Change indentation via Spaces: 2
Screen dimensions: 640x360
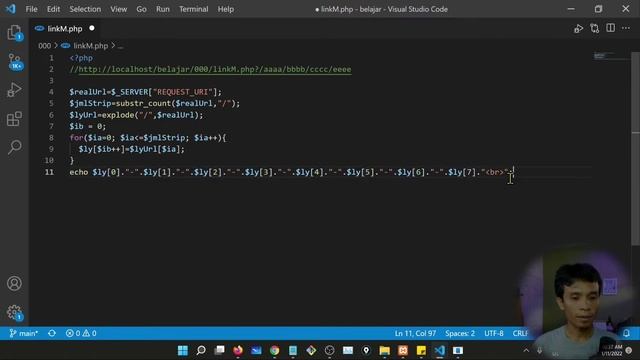(x=460, y=333)
